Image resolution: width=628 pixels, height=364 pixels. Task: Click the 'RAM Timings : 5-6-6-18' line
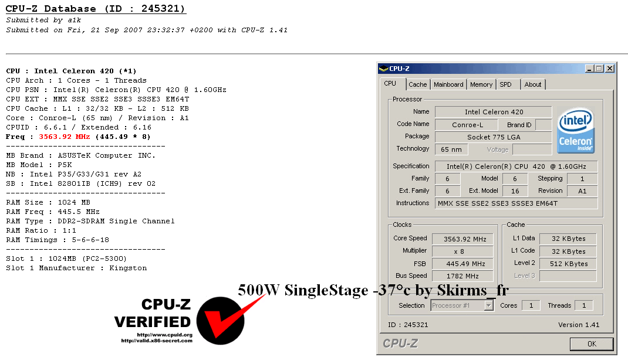[58, 240]
